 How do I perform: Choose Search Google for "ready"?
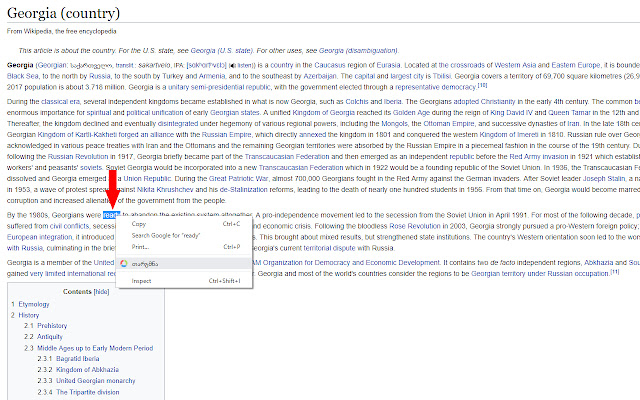(x=166, y=235)
